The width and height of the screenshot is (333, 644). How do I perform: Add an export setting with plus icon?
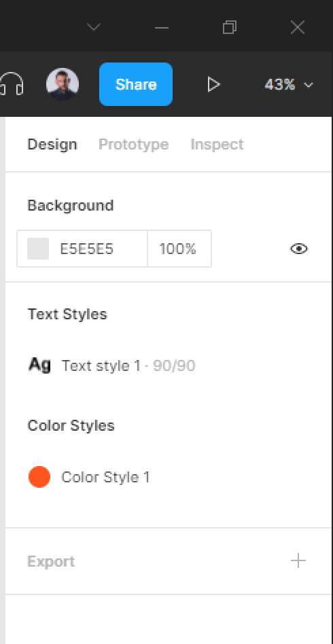tap(298, 560)
